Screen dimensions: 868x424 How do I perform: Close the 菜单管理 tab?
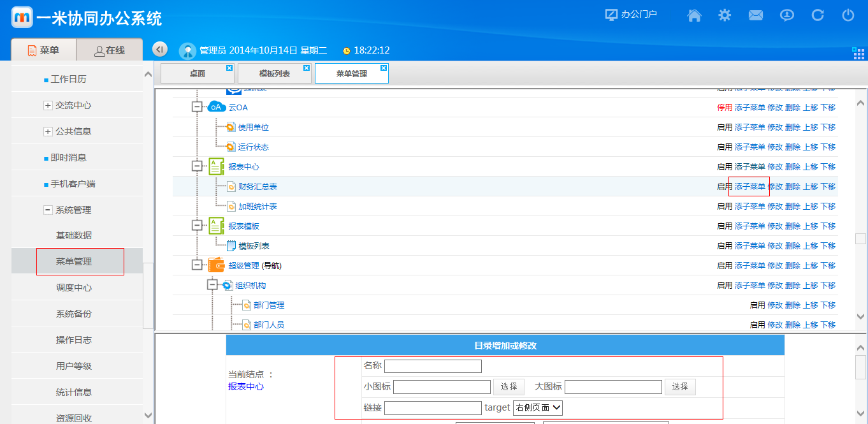[384, 68]
